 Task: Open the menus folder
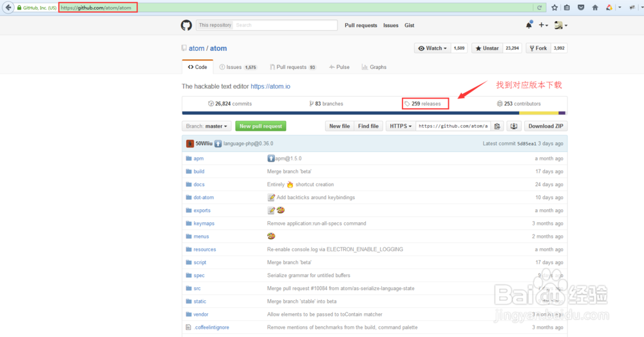coord(201,236)
